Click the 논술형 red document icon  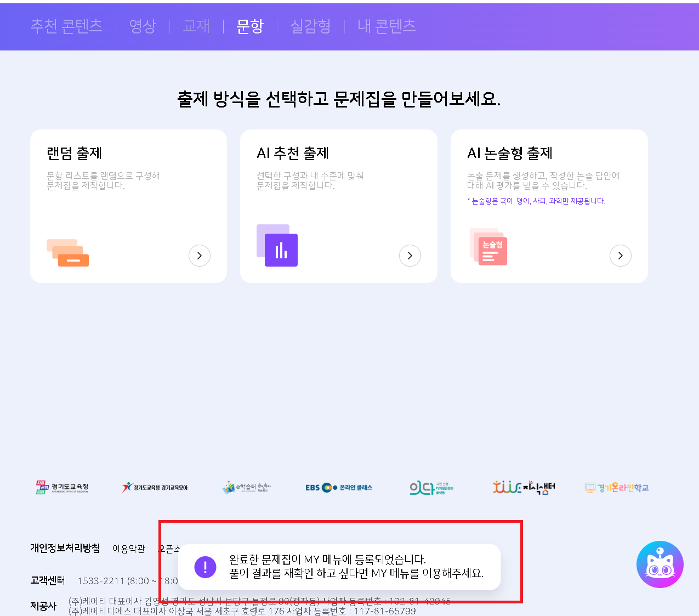[x=488, y=247]
